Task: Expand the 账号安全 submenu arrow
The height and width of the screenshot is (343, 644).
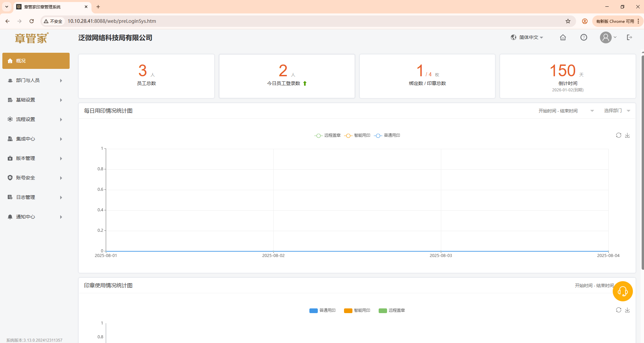Action: point(61,178)
